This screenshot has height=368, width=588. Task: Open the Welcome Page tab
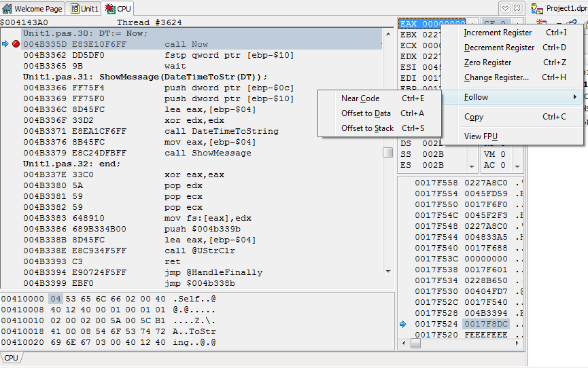click(x=33, y=9)
